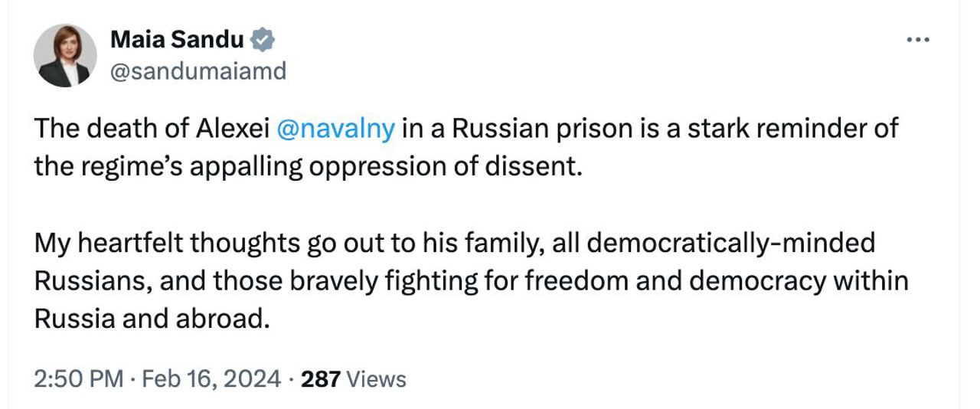Click the bold number 287
Viewport: 980px width, 409px height.
click(321, 378)
